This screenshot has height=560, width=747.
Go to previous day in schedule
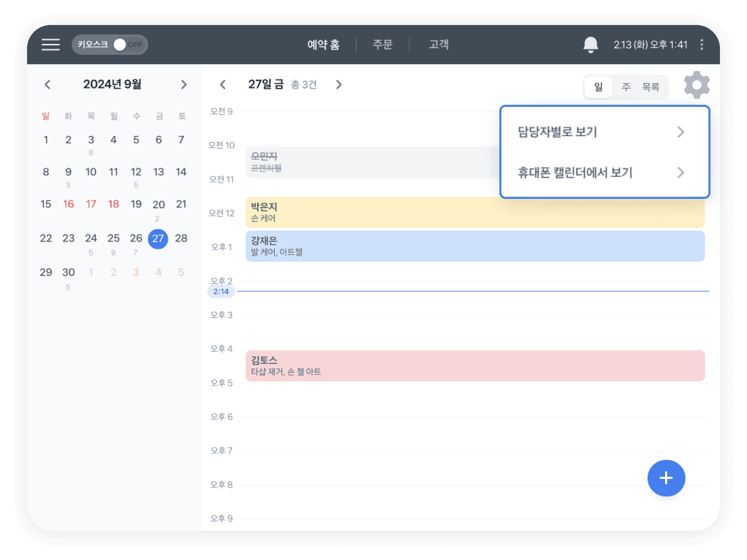tap(223, 85)
